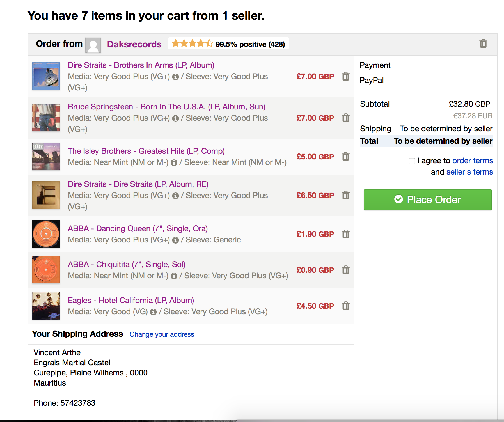The height and width of the screenshot is (422, 504).
Task: Open the seller's terms link
Action: [469, 172]
